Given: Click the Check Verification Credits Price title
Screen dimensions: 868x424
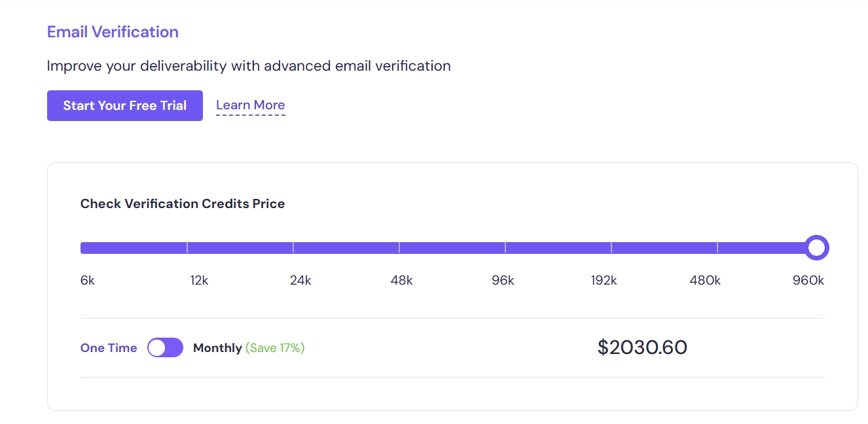Looking at the screenshot, I should (x=183, y=203).
